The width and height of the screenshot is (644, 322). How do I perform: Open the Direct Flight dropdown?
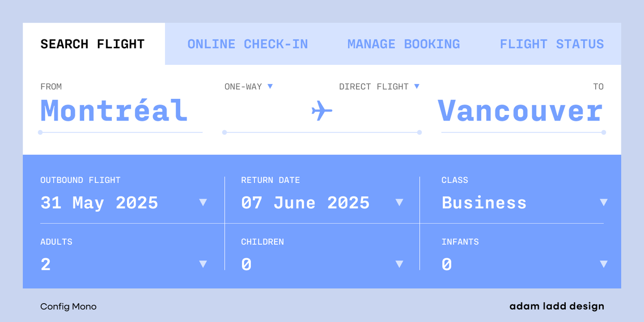[x=416, y=86]
